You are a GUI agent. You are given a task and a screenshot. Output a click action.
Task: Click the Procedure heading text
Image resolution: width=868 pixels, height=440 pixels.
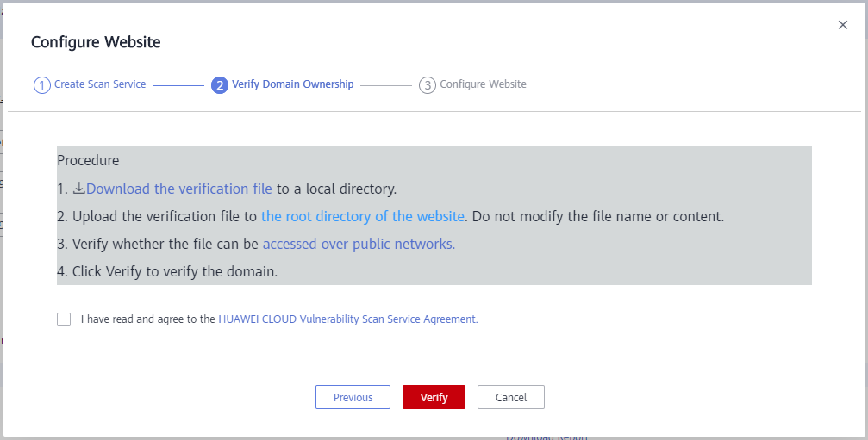coord(88,161)
